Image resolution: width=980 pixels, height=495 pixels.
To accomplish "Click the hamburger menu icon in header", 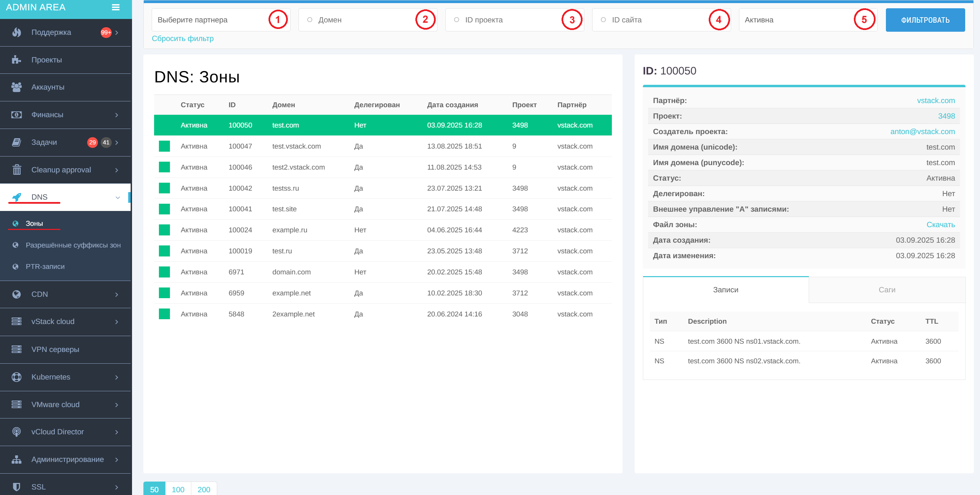I will pyautogui.click(x=116, y=7).
